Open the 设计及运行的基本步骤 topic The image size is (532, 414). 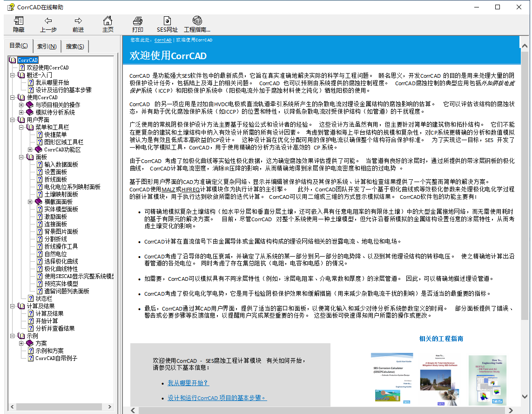coord(63,90)
